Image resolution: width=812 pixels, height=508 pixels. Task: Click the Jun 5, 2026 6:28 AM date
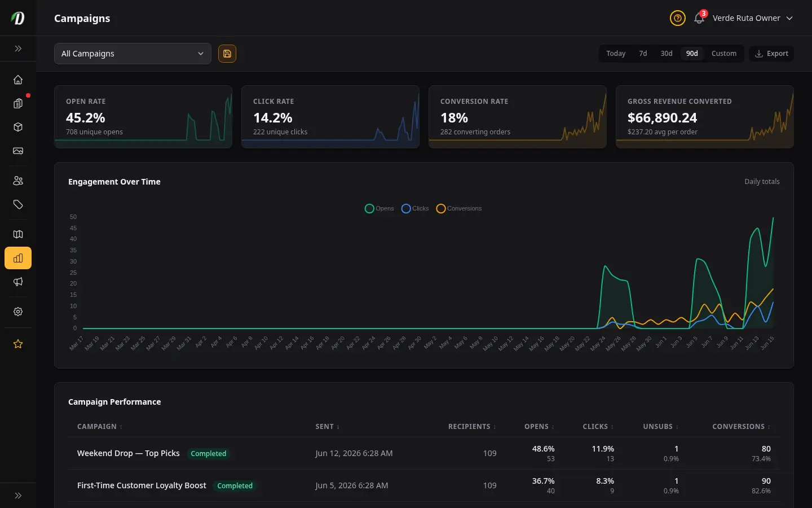point(352,485)
